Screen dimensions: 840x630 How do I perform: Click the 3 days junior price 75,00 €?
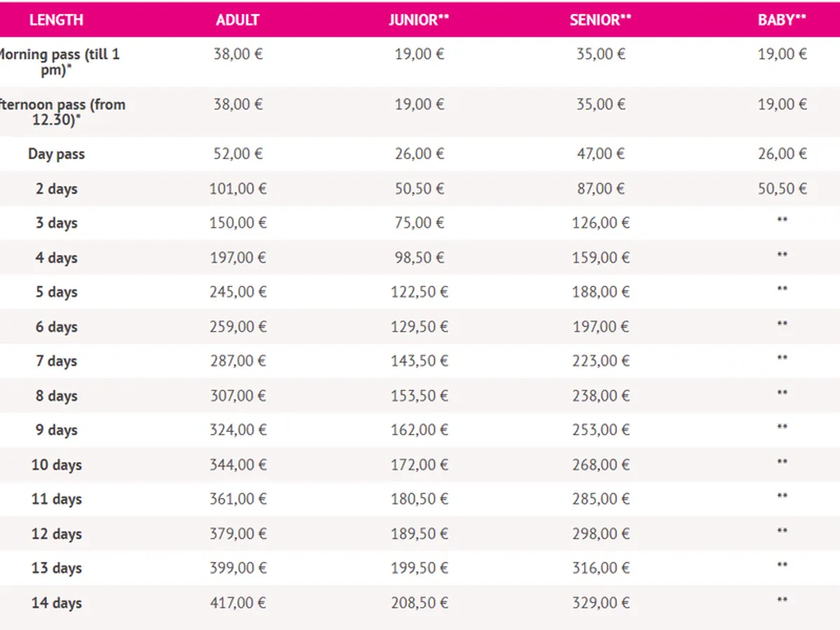point(419,223)
